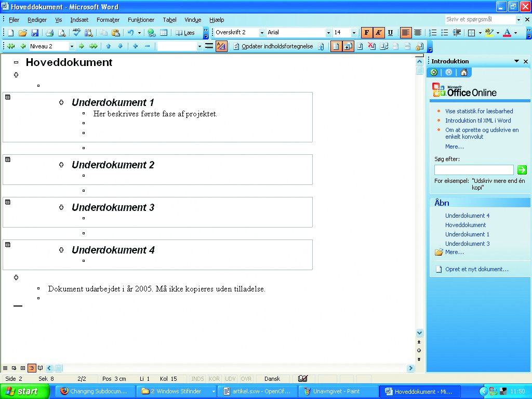
Task: Open show level dropdown in outline toolbar
Action: (199, 46)
